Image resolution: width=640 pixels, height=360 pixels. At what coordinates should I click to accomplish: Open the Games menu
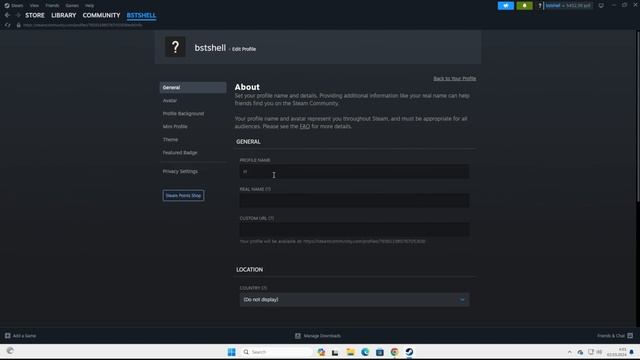[x=72, y=5]
